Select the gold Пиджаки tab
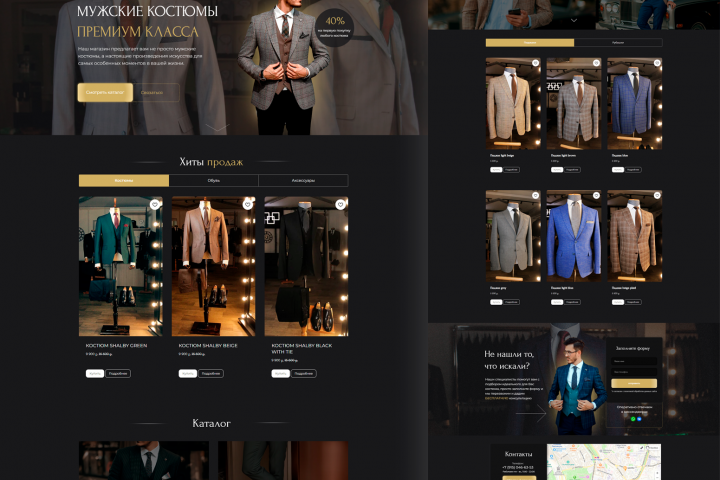720x480 pixels. pos(530,43)
